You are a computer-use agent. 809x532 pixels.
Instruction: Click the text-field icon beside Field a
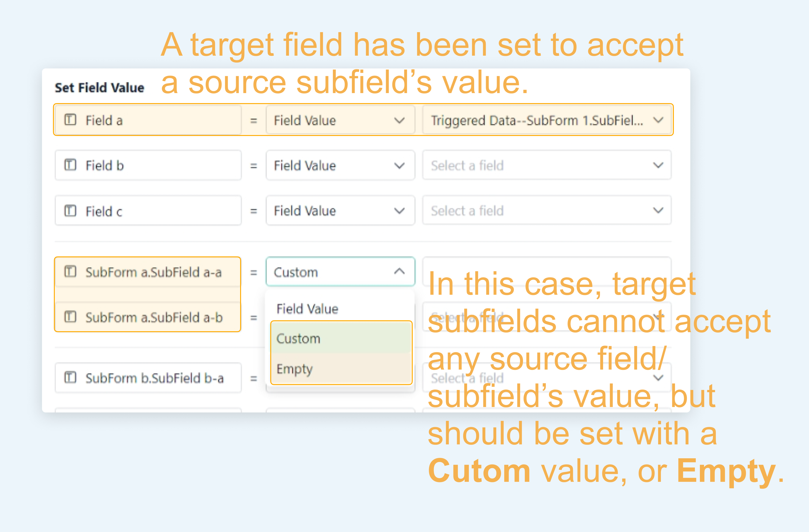70,120
